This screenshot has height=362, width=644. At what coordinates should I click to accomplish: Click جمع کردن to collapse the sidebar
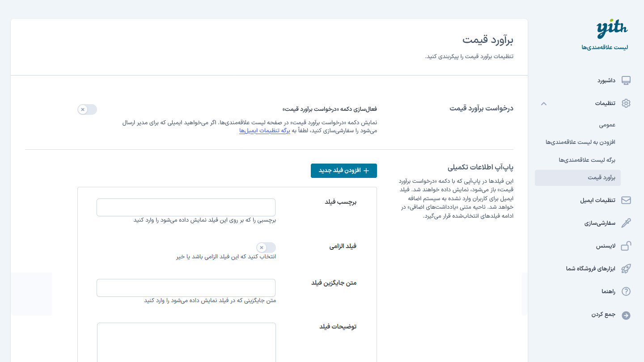(x=603, y=315)
